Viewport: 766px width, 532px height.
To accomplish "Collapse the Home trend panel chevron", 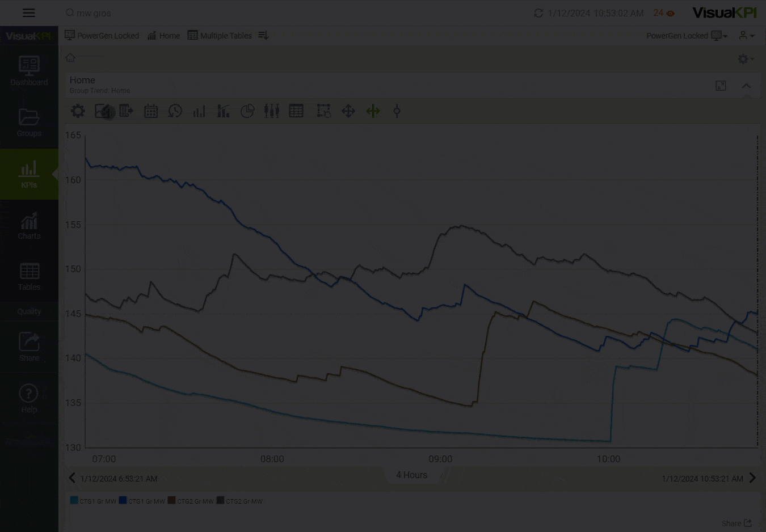I will coord(746,86).
